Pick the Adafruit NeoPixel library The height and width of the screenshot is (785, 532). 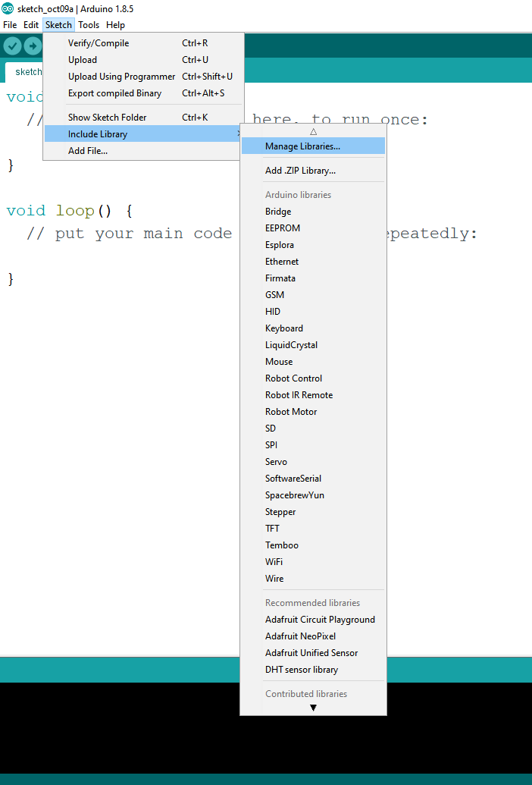pyautogui.click(x=300, y=636)
